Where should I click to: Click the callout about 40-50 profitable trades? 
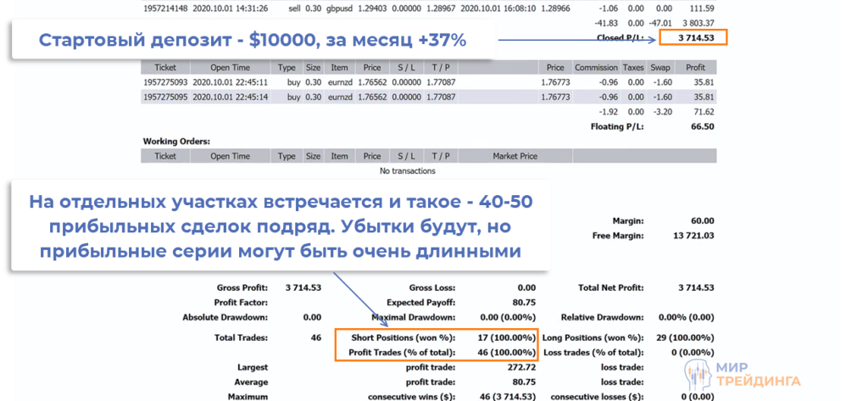(279, 226)
